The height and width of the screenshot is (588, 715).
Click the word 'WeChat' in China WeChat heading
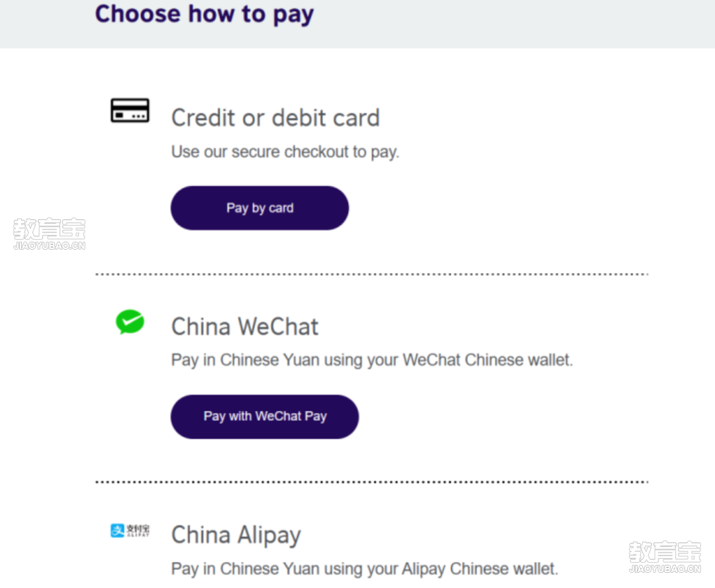[278, 326]
